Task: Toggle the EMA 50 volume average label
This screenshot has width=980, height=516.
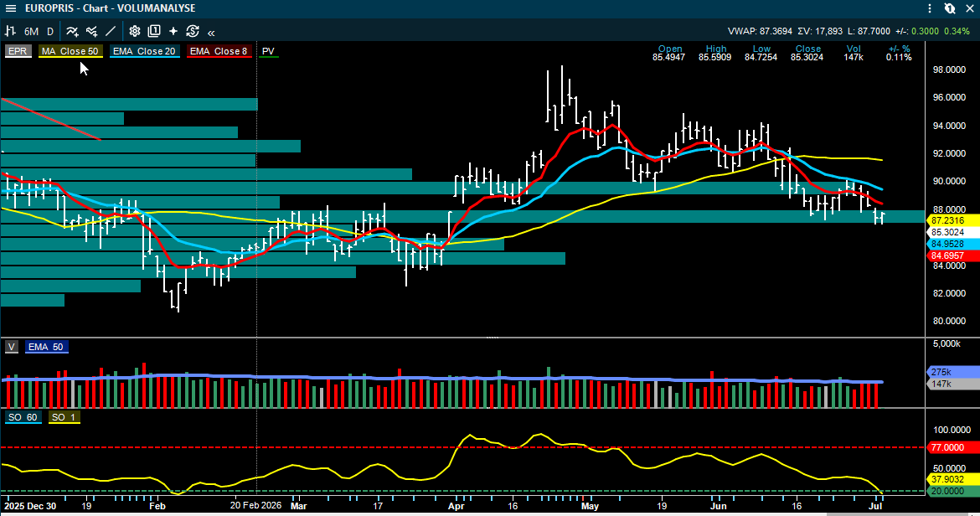Action: pyautogui.click(x=45, y=347)
